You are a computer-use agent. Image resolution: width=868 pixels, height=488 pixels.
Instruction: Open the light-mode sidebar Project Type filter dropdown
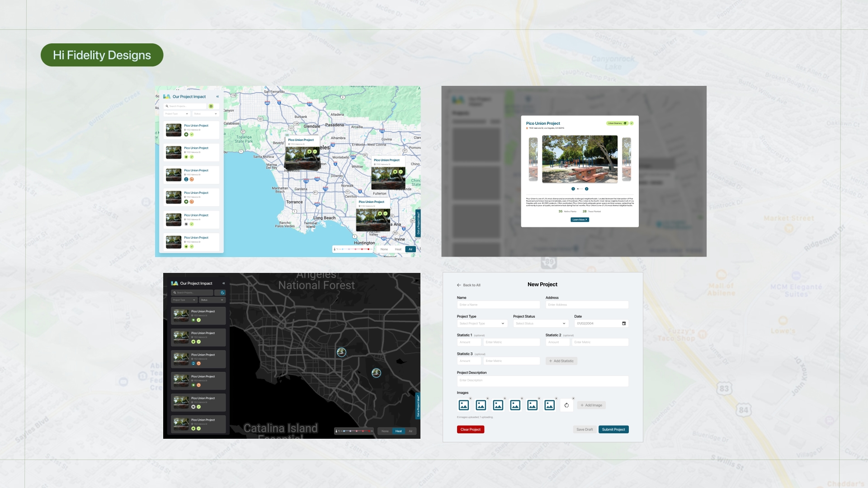click(176, 114)
